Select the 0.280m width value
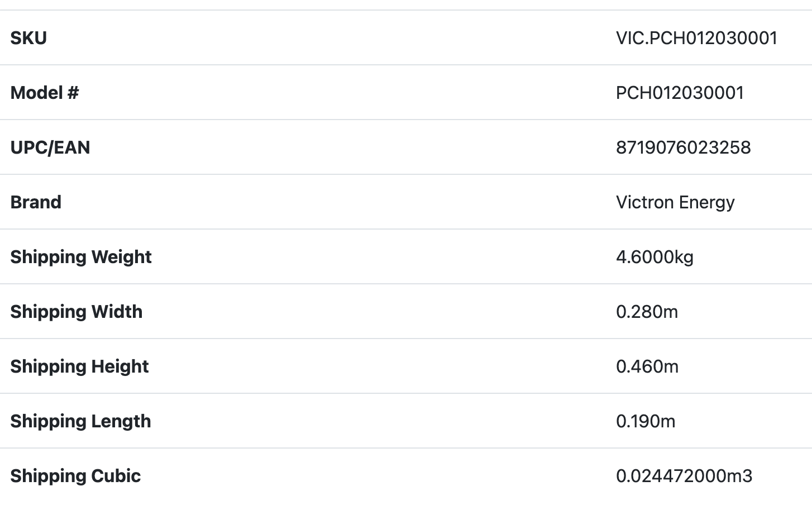The image size is (812, 524). point(647,312)
